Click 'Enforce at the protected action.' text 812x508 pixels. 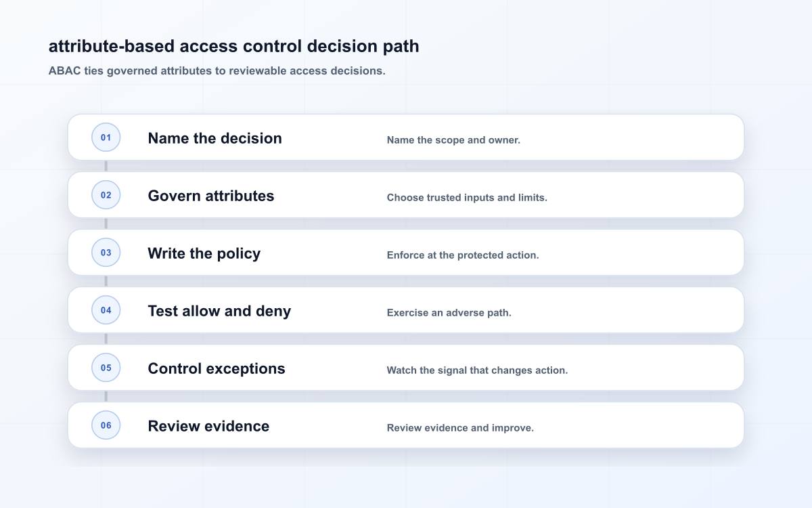click(463, 255)
